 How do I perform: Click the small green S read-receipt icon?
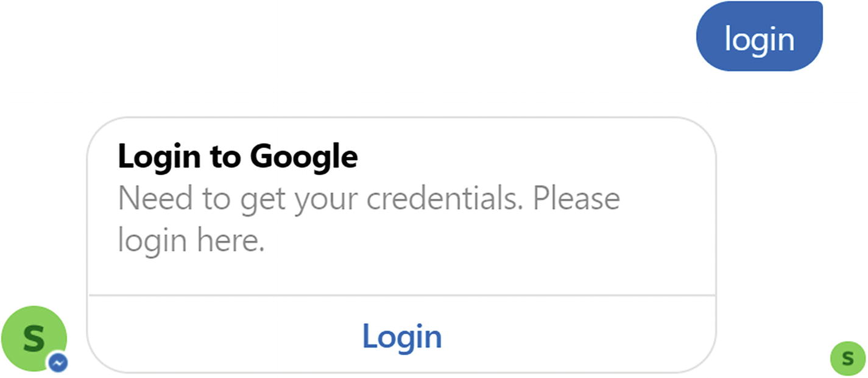coord(847,358)
